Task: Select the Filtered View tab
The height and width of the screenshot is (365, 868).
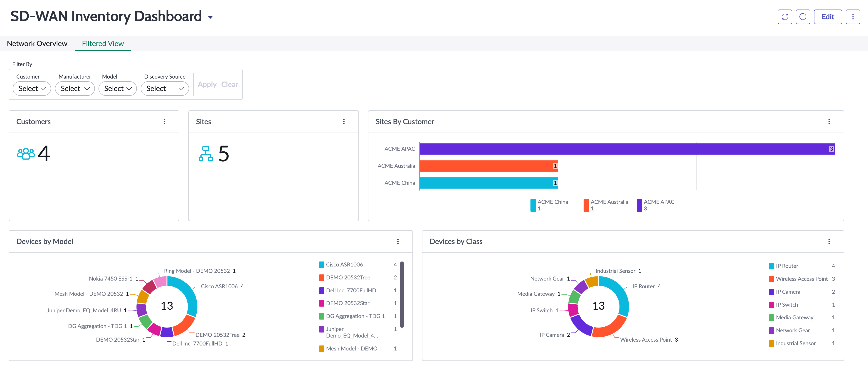Action: (x=103, y=44)
